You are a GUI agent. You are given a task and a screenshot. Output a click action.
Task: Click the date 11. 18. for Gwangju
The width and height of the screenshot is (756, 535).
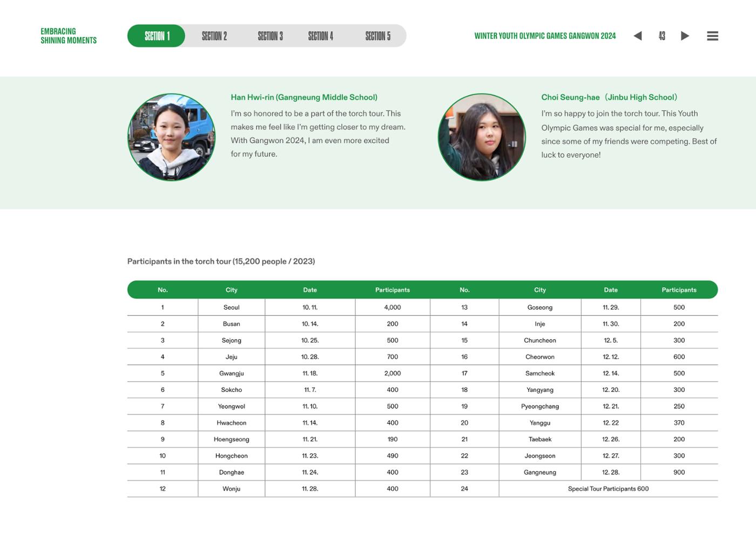[x=310, y=373]
